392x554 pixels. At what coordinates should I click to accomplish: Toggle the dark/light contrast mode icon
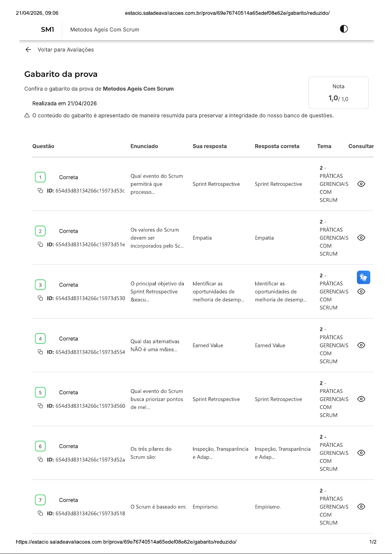(x=344, y=29)
